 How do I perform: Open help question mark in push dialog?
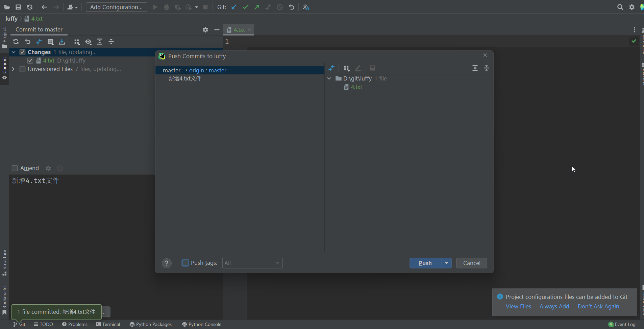pos(167,263)
